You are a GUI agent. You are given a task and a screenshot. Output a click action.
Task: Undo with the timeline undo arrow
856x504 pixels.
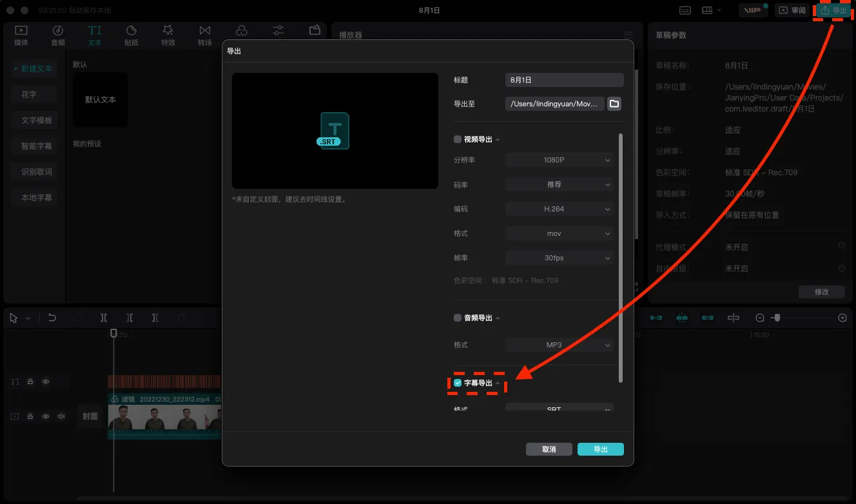(x=52, y=318)
